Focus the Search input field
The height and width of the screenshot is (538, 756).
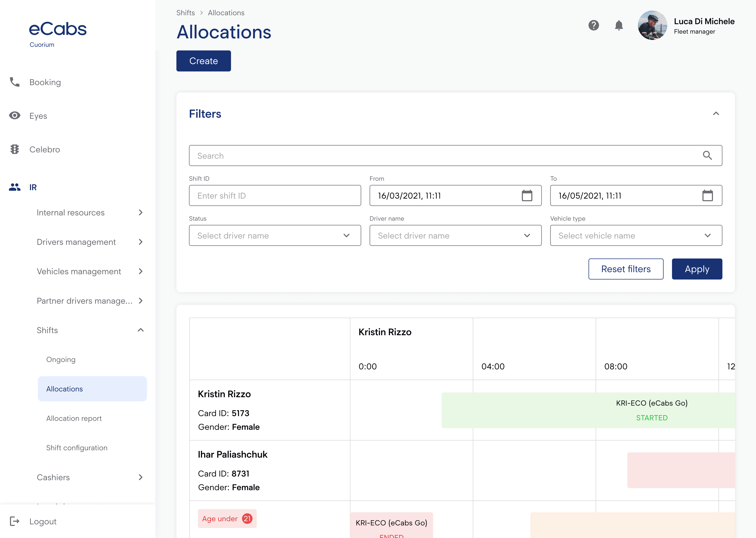click(455, 155)
